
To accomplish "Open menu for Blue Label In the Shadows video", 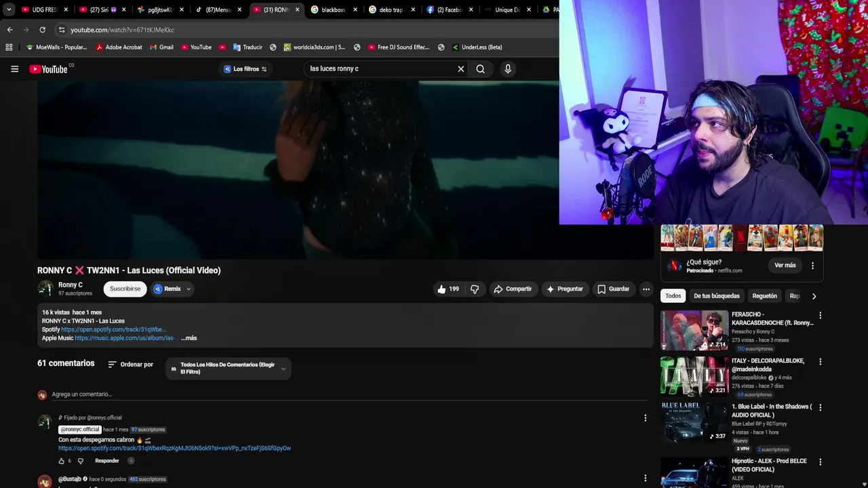I will click(820, 407).
